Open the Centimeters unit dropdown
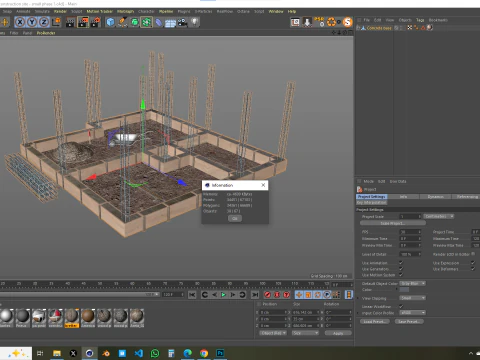Viewport: 480px width, 360px height. pyautogui.click(x=439, y=216)
